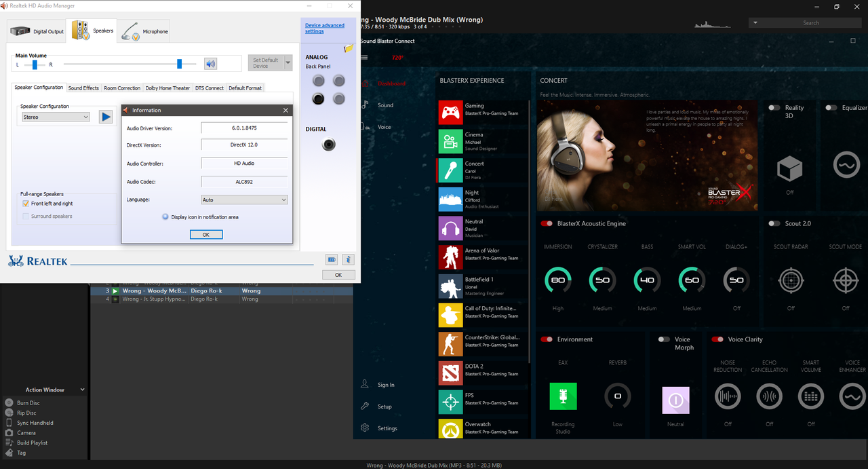
Task: Open the DTS Connect tab
Action: point(210,88)
